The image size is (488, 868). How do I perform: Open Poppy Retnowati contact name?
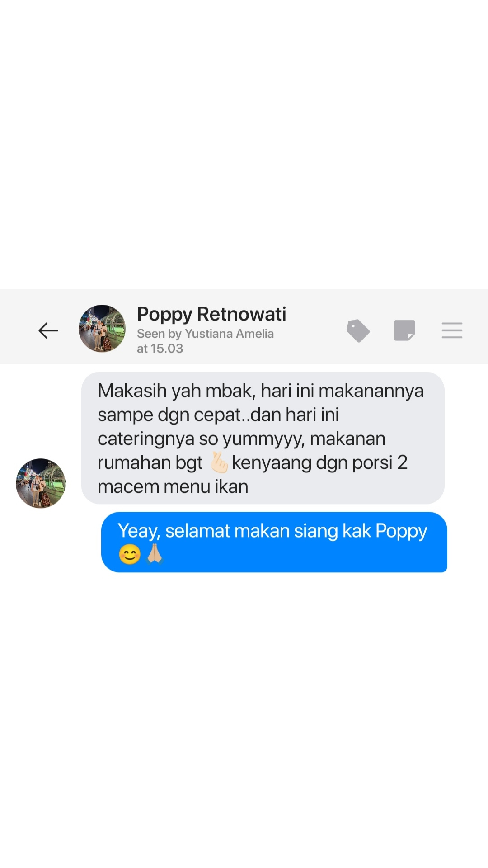click(211, 314)
